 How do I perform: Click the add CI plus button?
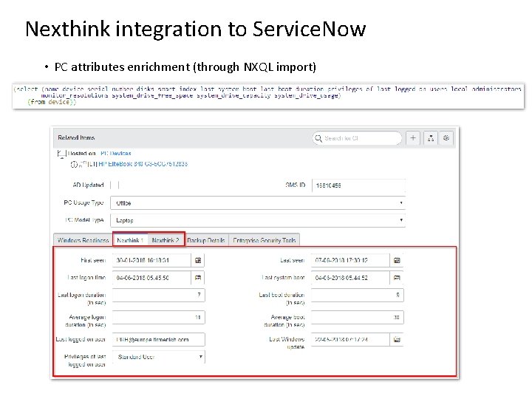coord(413,138)
